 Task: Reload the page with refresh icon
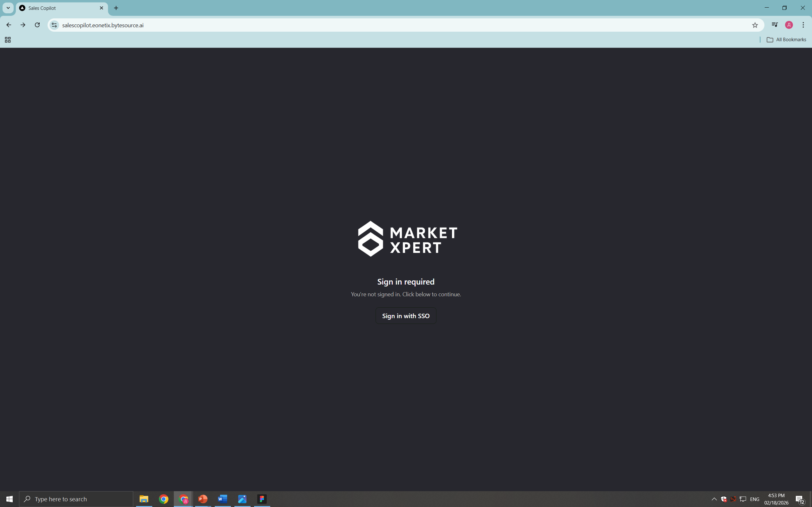pyautogui.click(x=37, y=25)
